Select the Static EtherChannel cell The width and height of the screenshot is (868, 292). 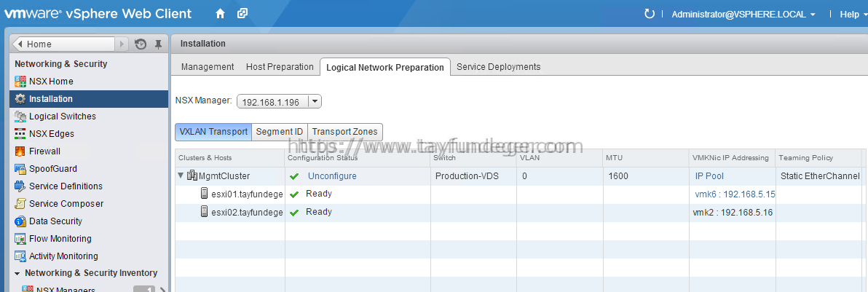820,176
